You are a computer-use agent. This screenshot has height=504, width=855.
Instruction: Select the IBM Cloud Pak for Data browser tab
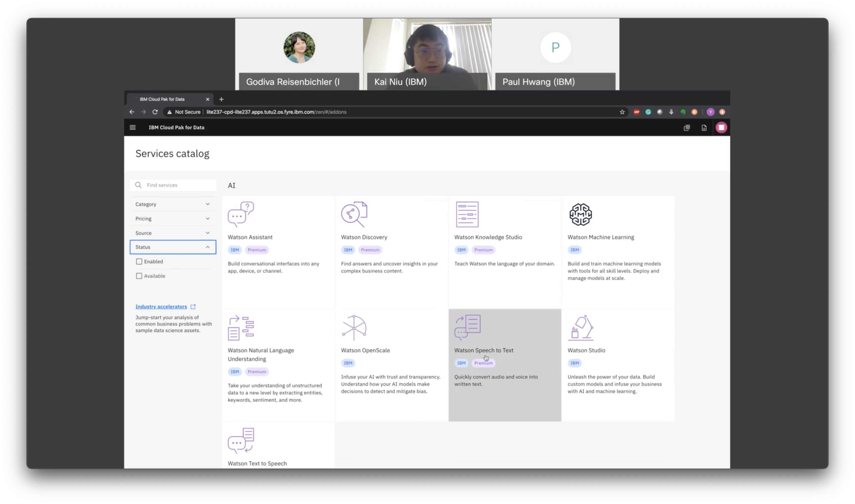[170, 99]
